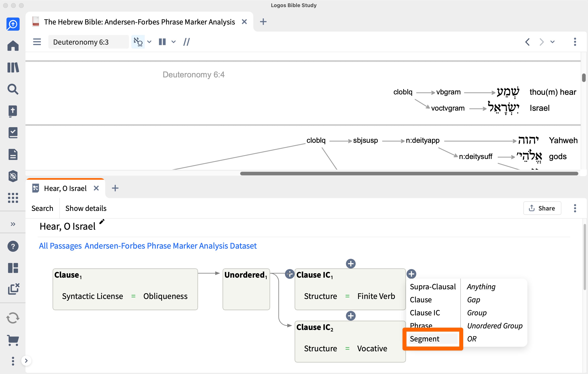The width and height of the screenshot is (588, 374).
Task: Click the plus circle above Clause IC₁
Action: pos(351,264)
